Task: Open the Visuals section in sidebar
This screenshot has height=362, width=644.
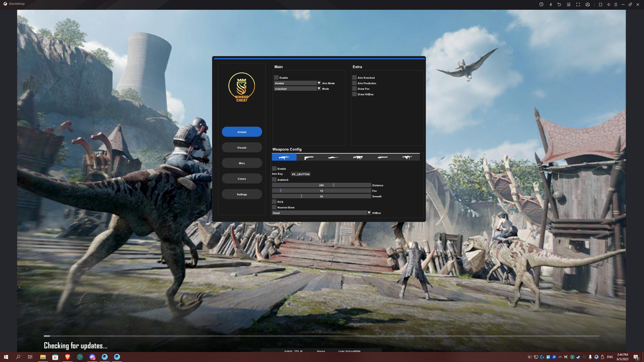Action: click(242, 147)
